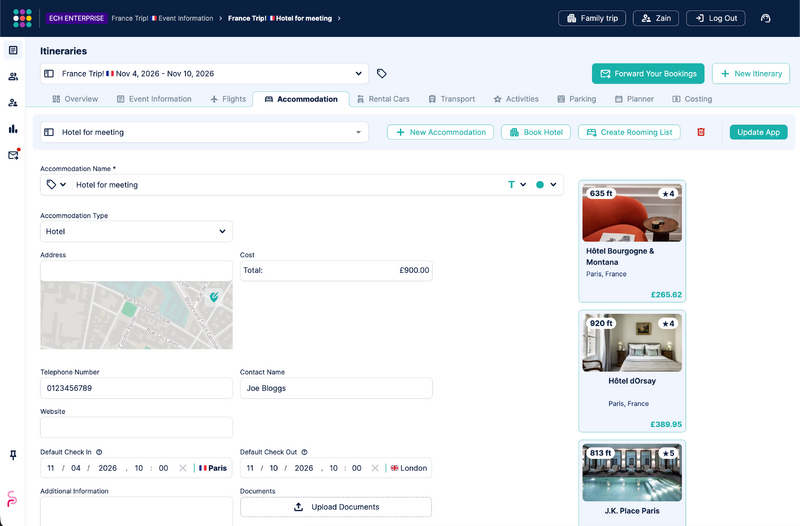Click the app logo dots icon

pyautogui.click(x=22, y=18)
